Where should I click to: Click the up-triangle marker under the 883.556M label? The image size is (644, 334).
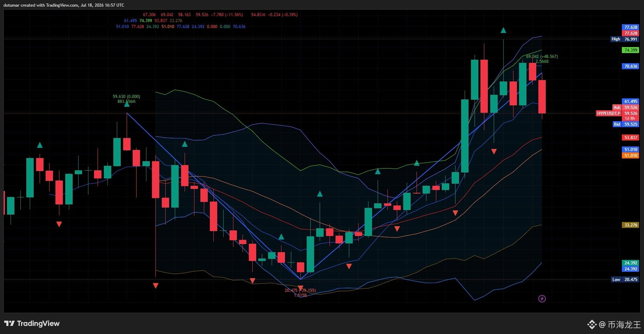[127, 104]
